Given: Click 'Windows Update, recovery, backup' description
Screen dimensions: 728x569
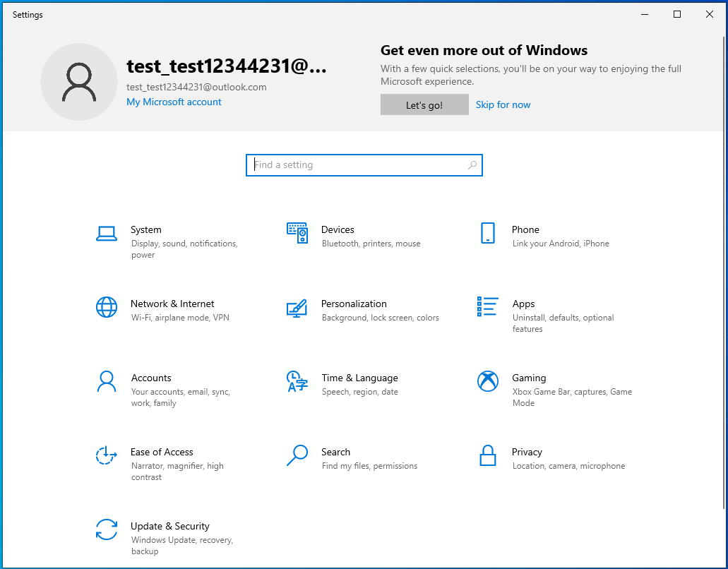Looking at the screenshot, I should [x=182, y=546].
